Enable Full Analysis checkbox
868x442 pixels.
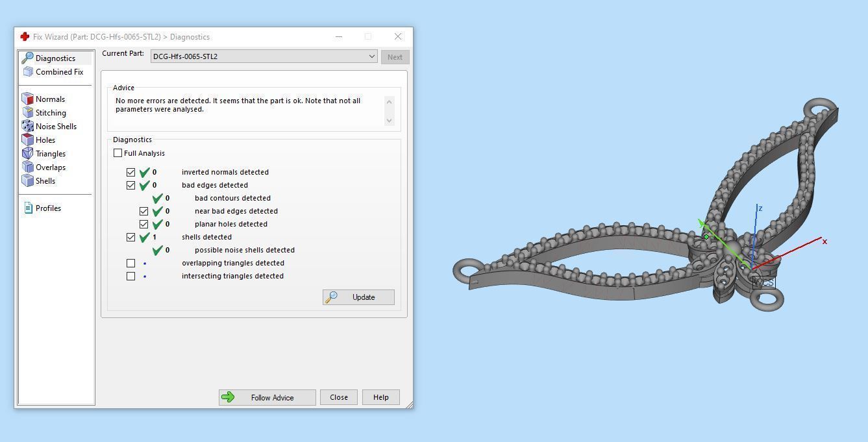pos(118,153)
